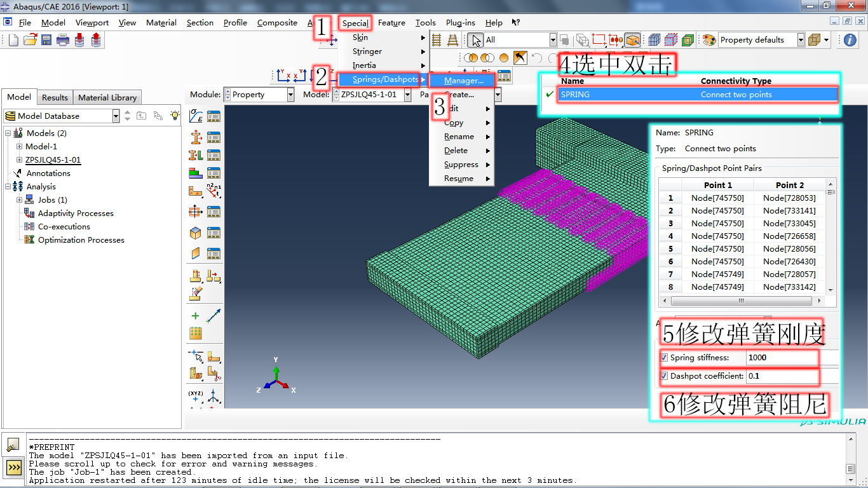
Task: Select Suppress in the Springs/Dashpots submenu
Action: point(462,165)
